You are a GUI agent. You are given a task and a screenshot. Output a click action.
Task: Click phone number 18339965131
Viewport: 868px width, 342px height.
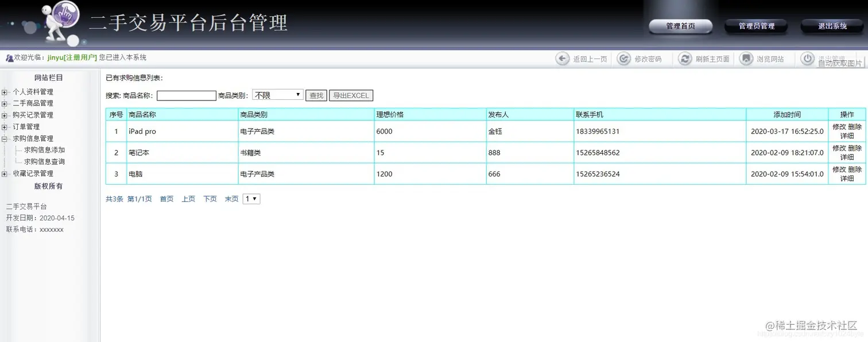[x=598, y=131]
